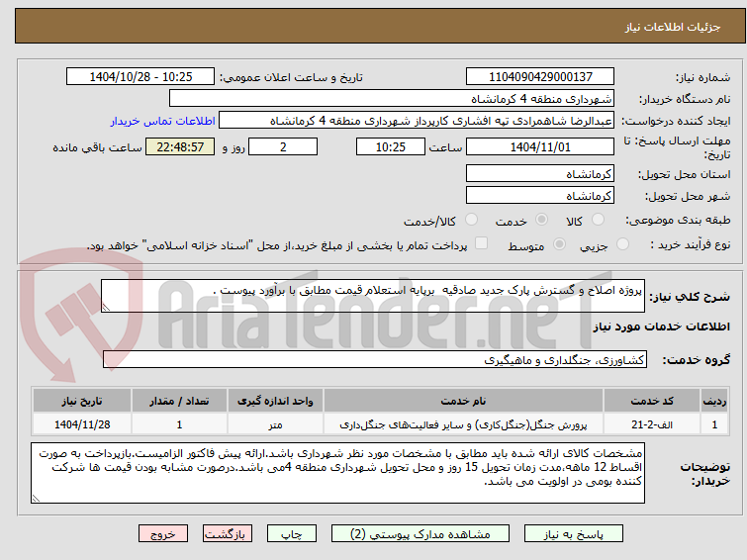Click the شرح کلی نیاز resize handle
Viewport: 747px width, 560px height.
click(x=106, y=308)
